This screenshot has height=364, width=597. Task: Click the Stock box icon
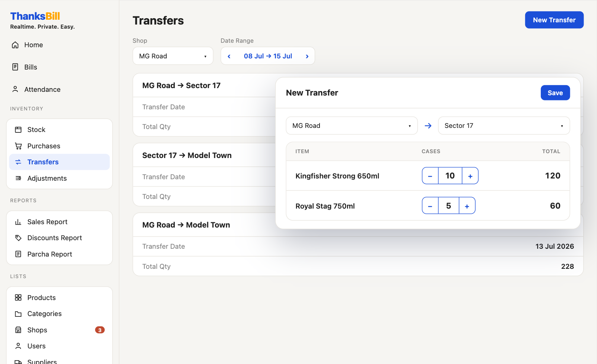tap(18, 130)
